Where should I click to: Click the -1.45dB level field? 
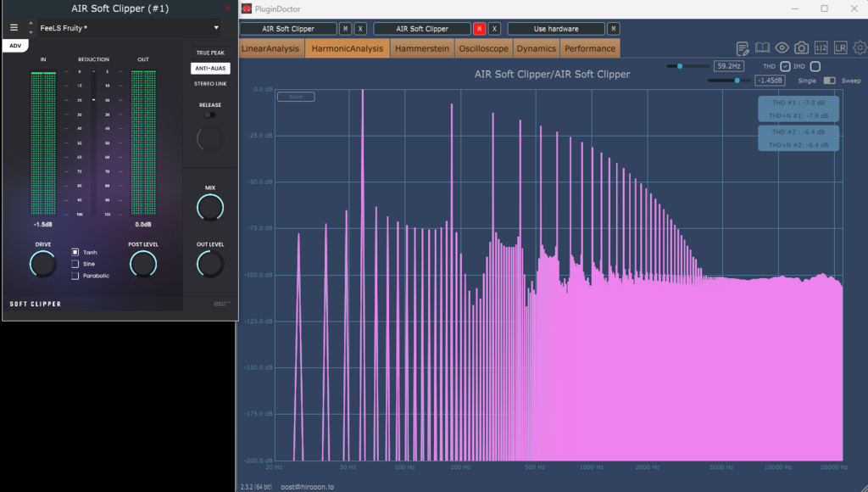click(770, 81)
